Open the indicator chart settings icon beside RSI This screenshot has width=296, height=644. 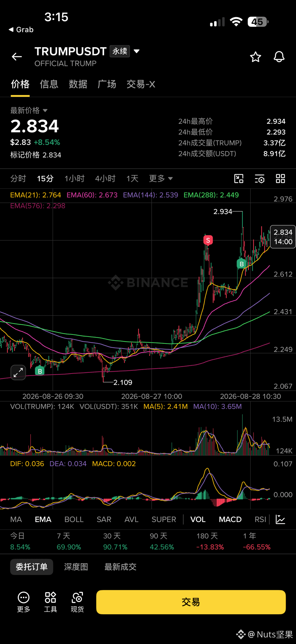281,519
